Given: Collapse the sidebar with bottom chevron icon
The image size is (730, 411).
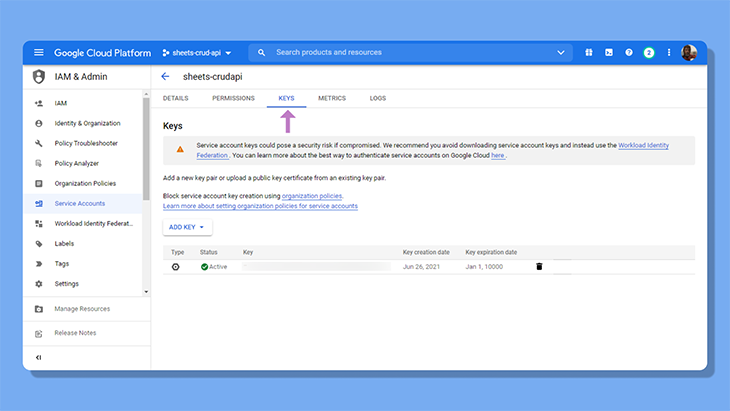Looking at the screenshot, I should 39,357.
